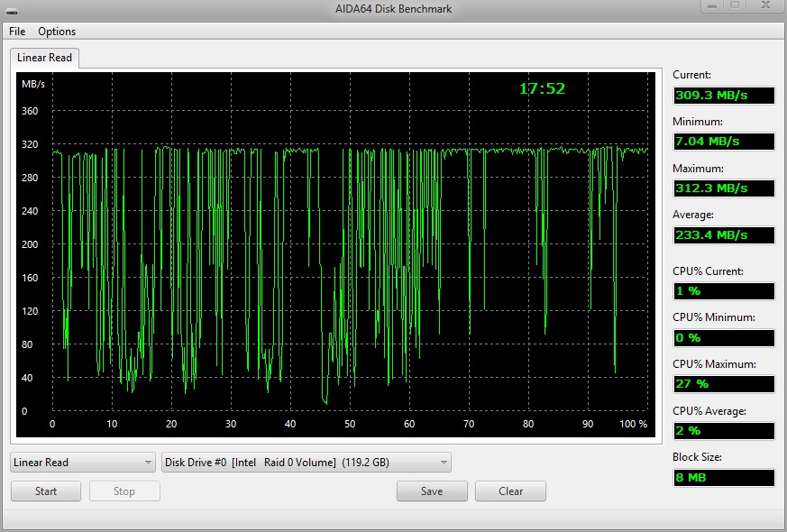Select the Current speed value 309.3 MB/s
Screen dimensions: 787x532
pos(723,95)
